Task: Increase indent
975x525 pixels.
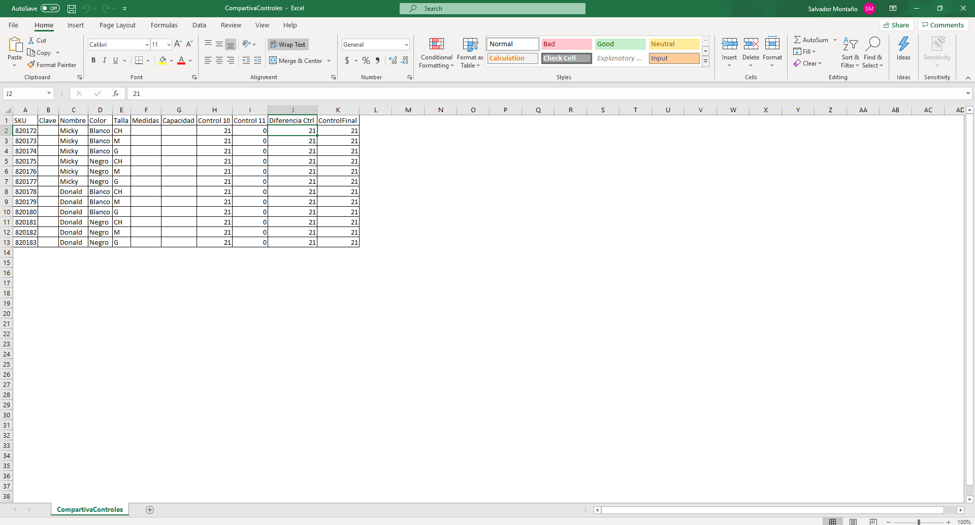Action: tap(257, 61)
